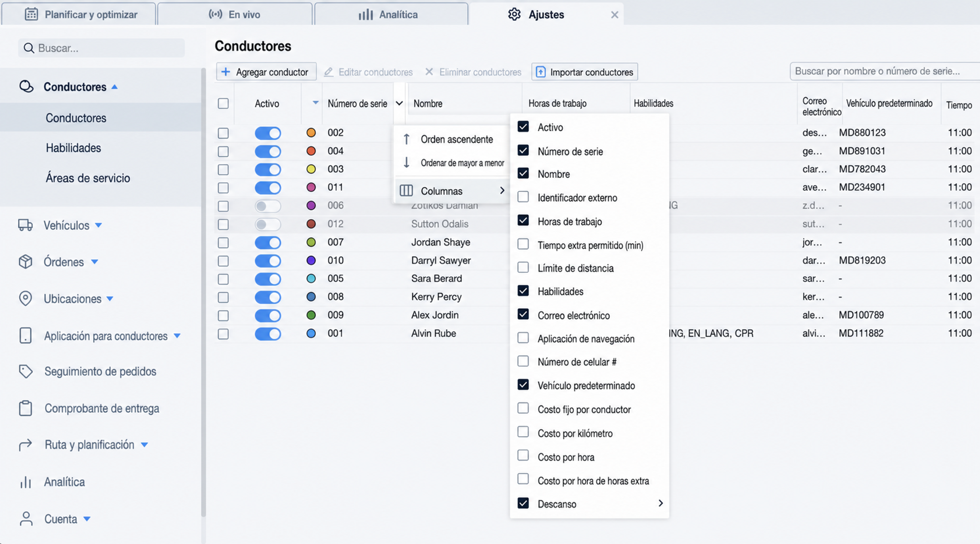Click the search by name or serial field
The height and width of the screenshot is (544, 980).
click(885, 71)
